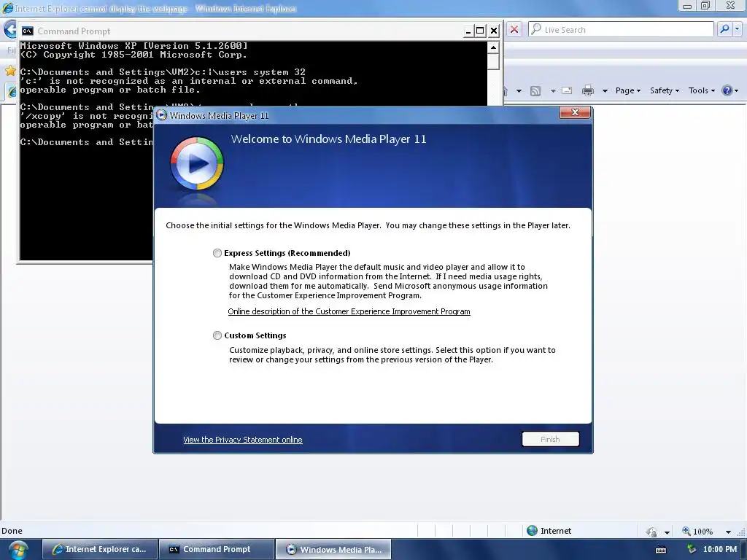Expand the RSS feeds dropdown arrow
This screenshot has width=747, height=560.
553,91
